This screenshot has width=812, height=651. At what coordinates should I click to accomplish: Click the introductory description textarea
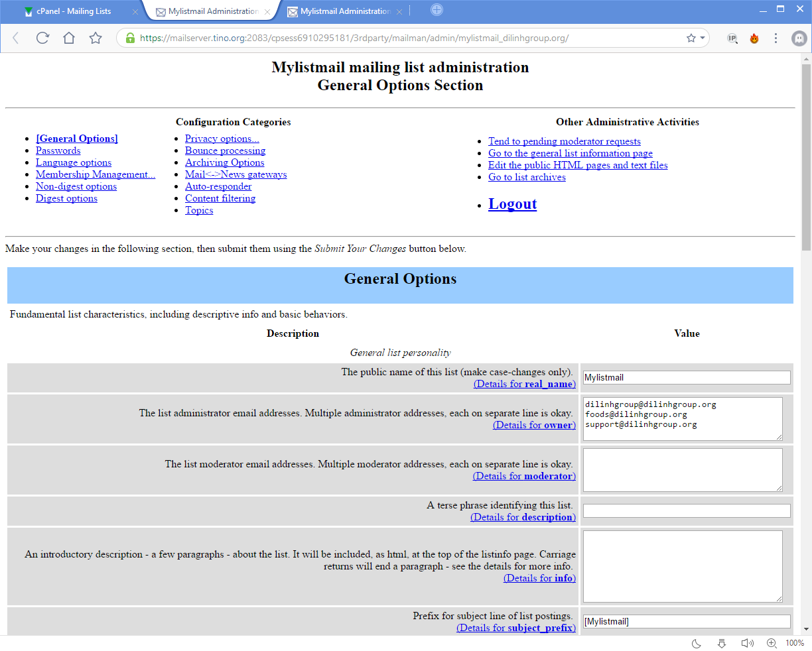click(x=683, y=566)
